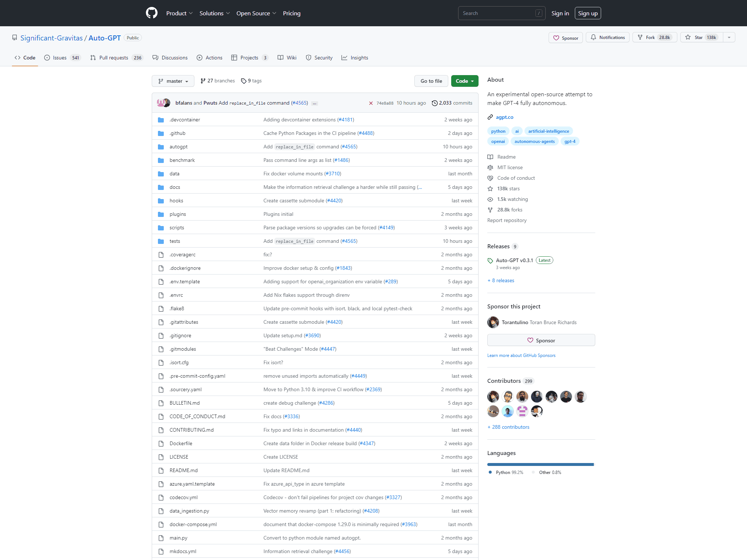Open the master branch dropdown

(173, 81)
